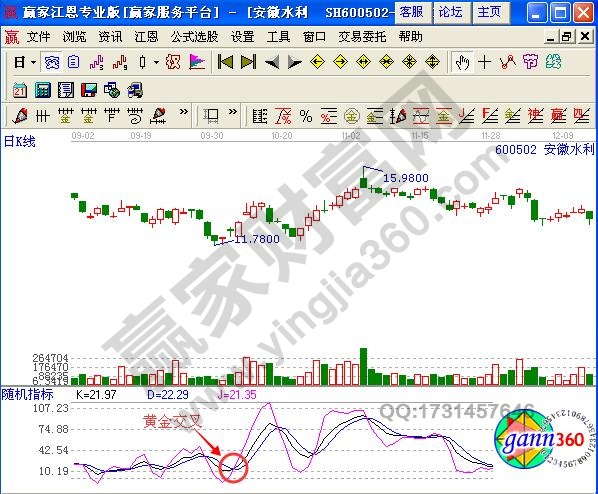Jump to the first bar icon

[225, 62]
